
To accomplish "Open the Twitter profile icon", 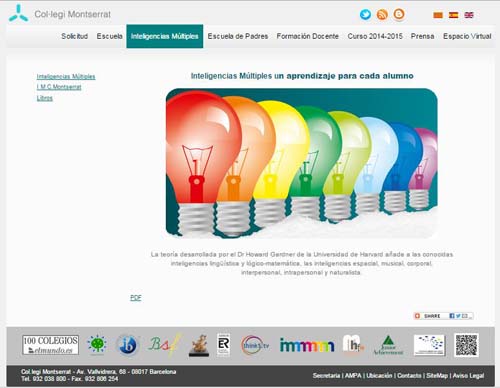I will pos(365,15).
